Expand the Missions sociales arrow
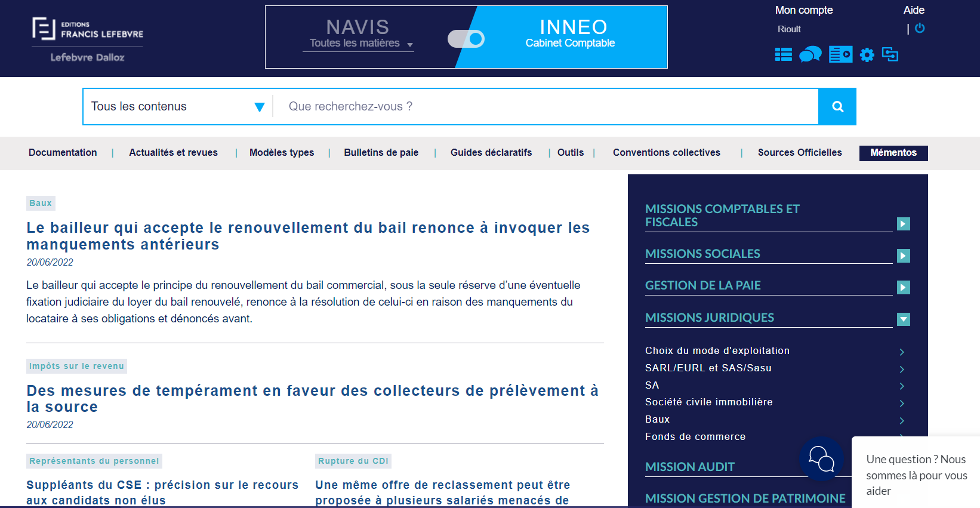980x508 pixels. coord(904,255)
